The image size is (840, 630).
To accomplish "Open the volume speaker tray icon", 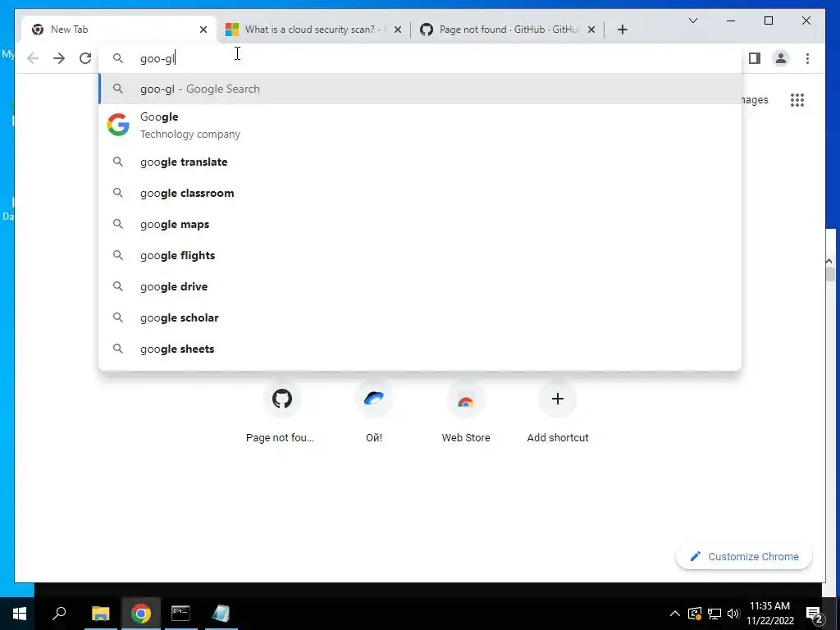I will coord(733,614).
